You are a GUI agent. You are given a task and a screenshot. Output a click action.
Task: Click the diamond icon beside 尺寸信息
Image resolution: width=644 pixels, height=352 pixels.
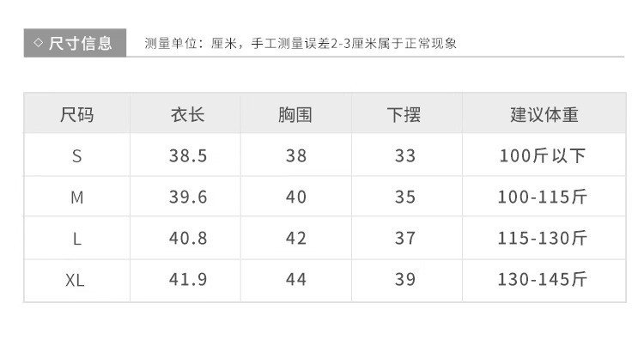[37, 43]
